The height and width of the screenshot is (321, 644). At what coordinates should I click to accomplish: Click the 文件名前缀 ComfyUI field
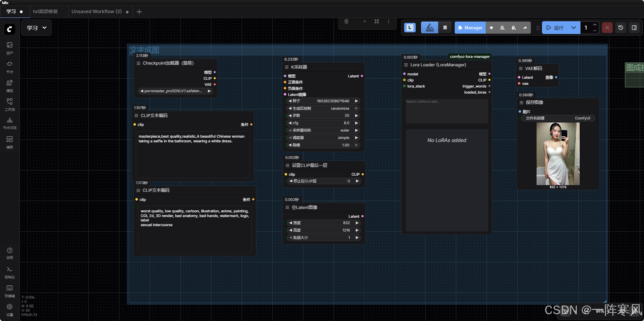(x=558, y=118)
